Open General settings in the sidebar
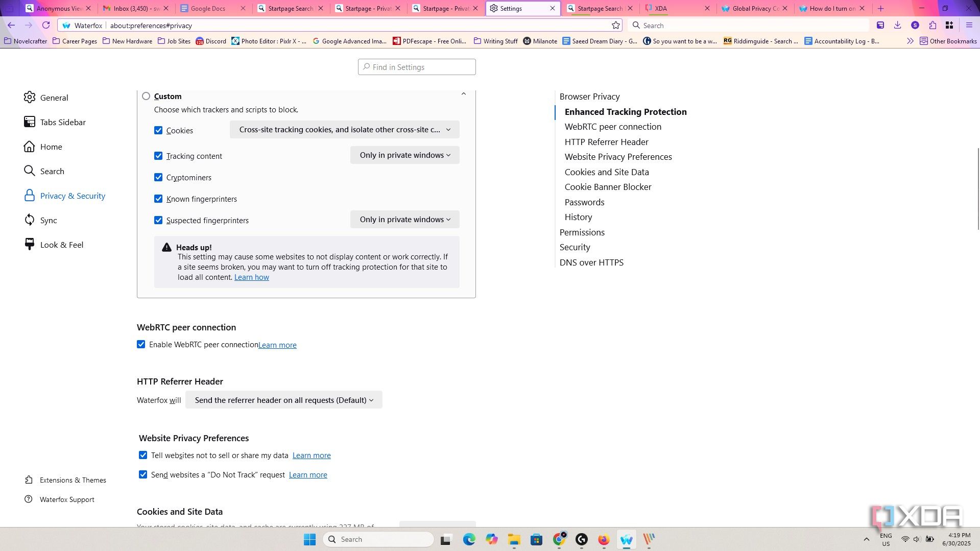980x551 pixels. [x=46, y=98]
